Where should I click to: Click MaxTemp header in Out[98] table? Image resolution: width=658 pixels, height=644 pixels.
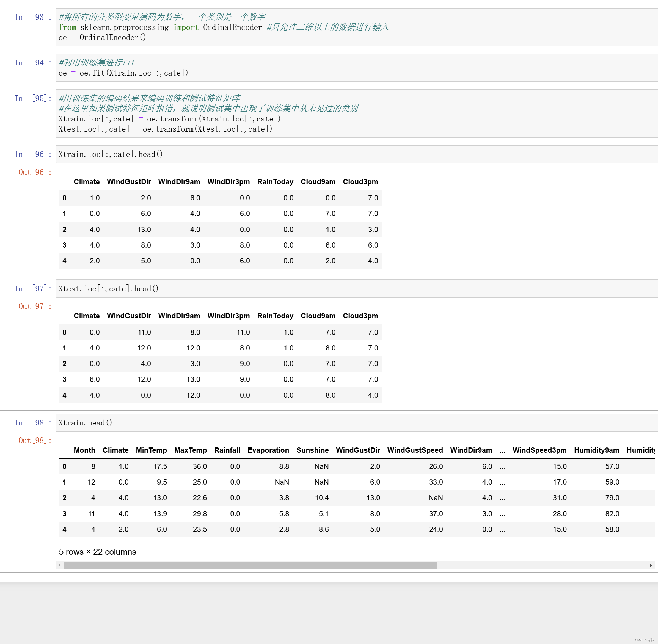point(191,450)
